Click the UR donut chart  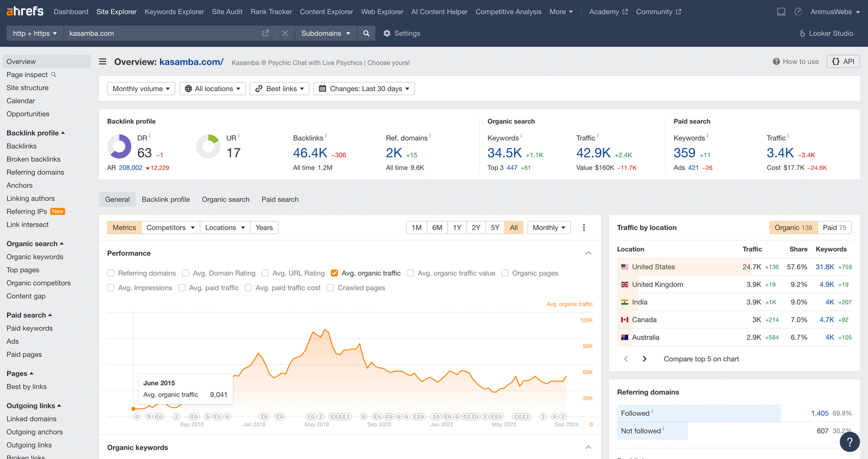coord(208,146)
